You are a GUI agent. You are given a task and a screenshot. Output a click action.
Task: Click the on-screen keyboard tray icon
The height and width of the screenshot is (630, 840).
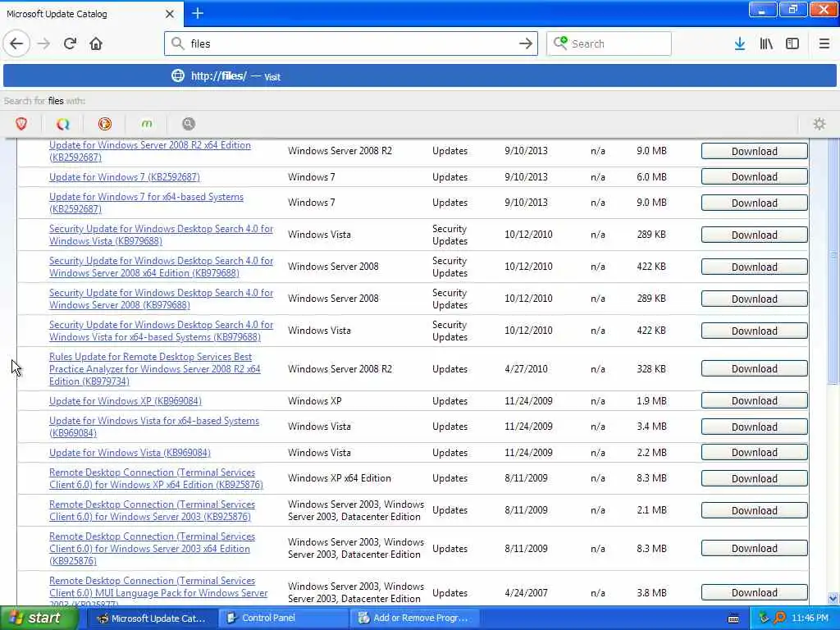(733, 619)
